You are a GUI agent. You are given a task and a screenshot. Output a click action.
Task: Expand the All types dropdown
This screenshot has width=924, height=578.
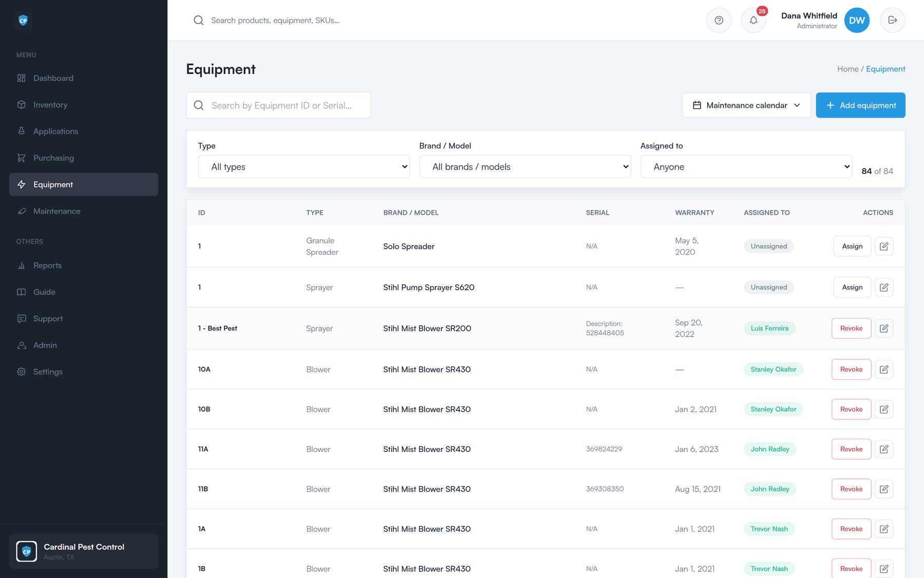[304, 166]
